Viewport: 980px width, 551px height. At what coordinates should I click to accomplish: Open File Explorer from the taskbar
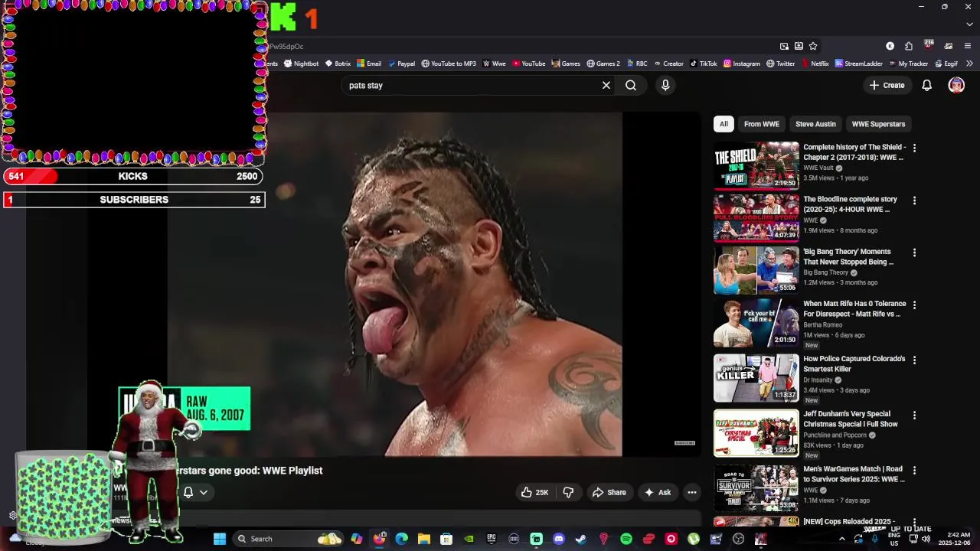coord(423,539)
